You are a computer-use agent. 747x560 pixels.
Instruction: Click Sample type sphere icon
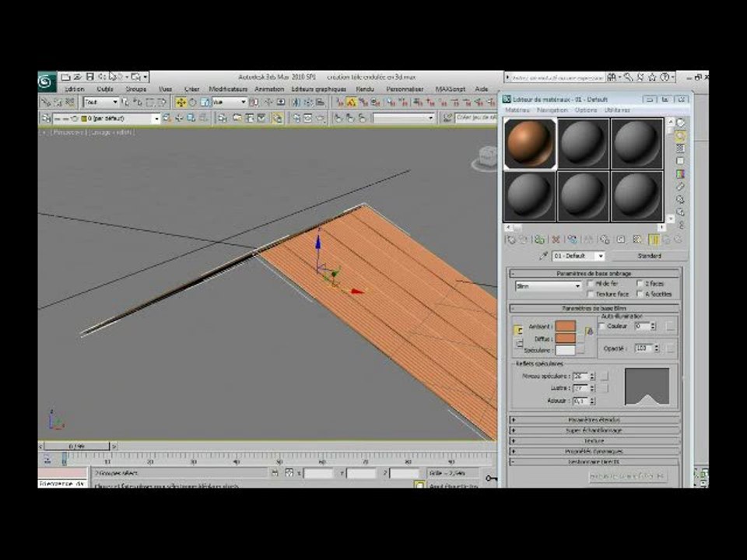(x=680, y=124)
